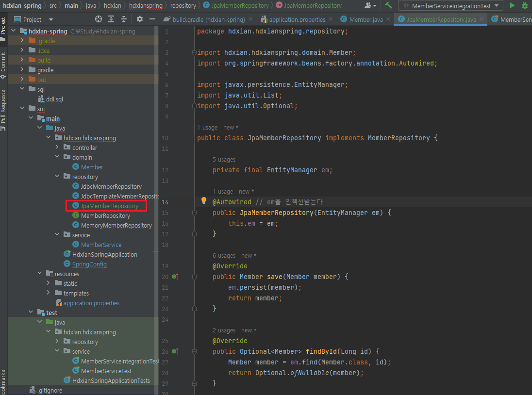Image resolution: width=532 pixels, height=395 pixels.
Task: Close the application.properties tab
Action: [x=331, y=19]
